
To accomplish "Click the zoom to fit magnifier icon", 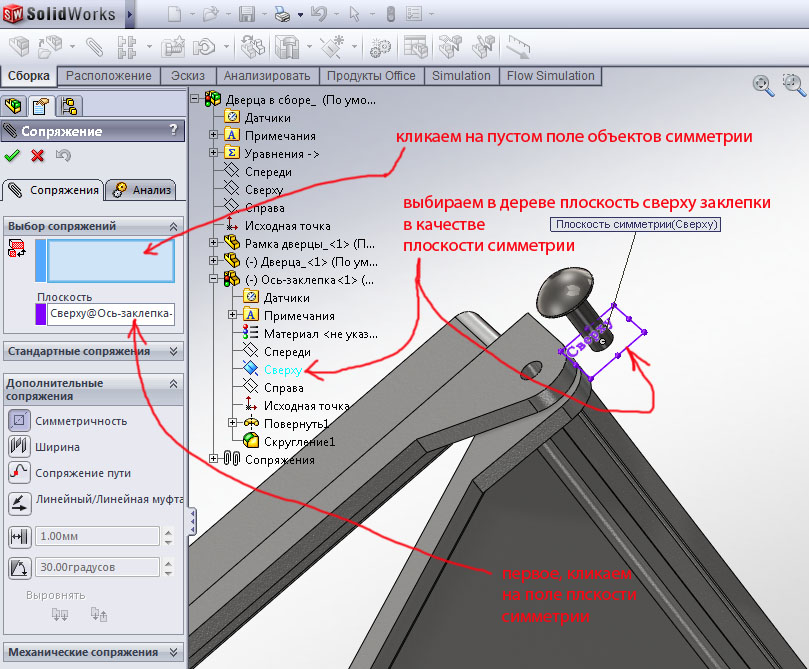I will pos(762,86).
